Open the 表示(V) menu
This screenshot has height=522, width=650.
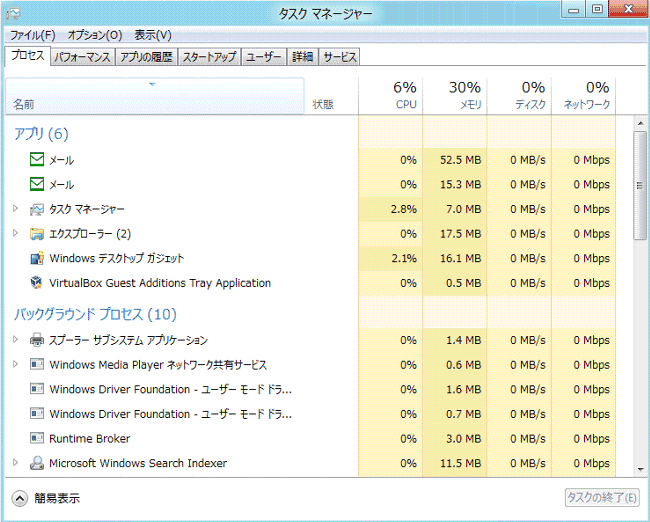[x=153, y=35]
